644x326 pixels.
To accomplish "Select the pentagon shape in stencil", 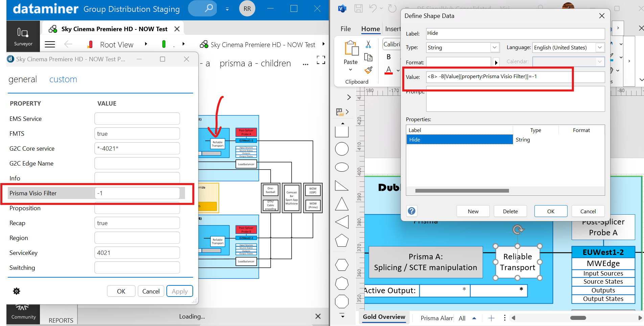I will [x=342, y=240].
